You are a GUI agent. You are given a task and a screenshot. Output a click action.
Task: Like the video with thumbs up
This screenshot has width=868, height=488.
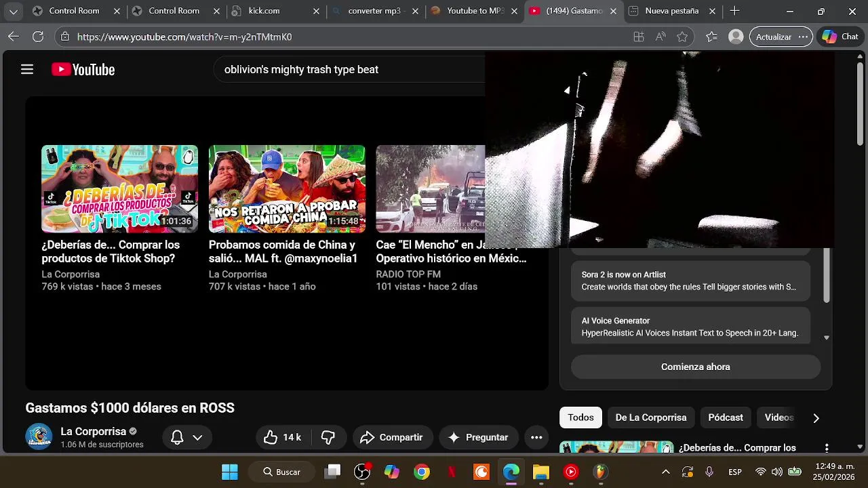(x=282, y=437)
